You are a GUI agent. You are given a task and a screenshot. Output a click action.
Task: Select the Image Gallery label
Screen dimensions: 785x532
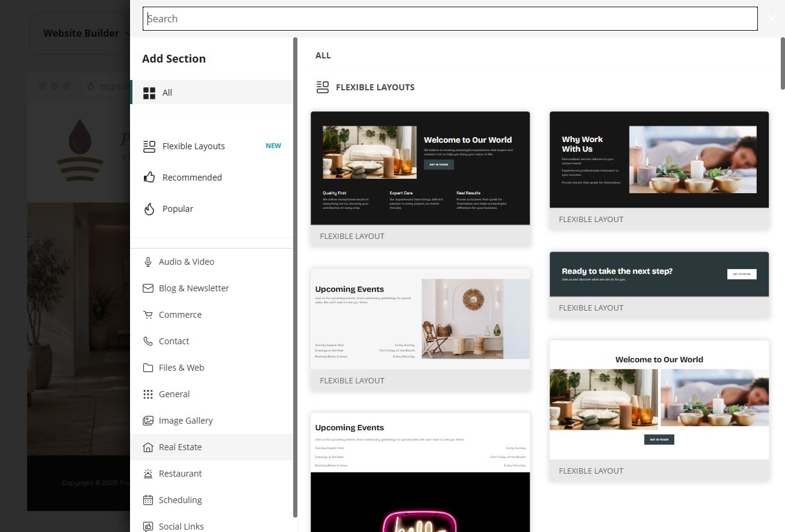[185, 421]
